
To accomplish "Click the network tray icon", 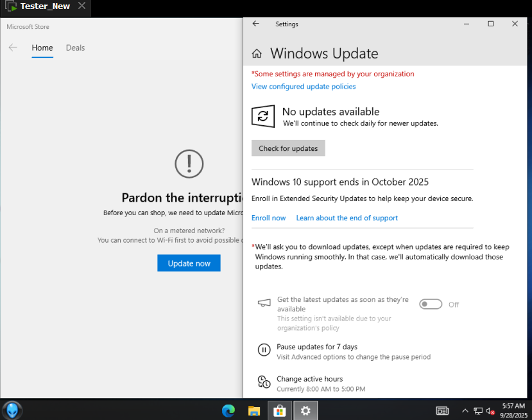I will pyautogui.click(x=478, y=411).
